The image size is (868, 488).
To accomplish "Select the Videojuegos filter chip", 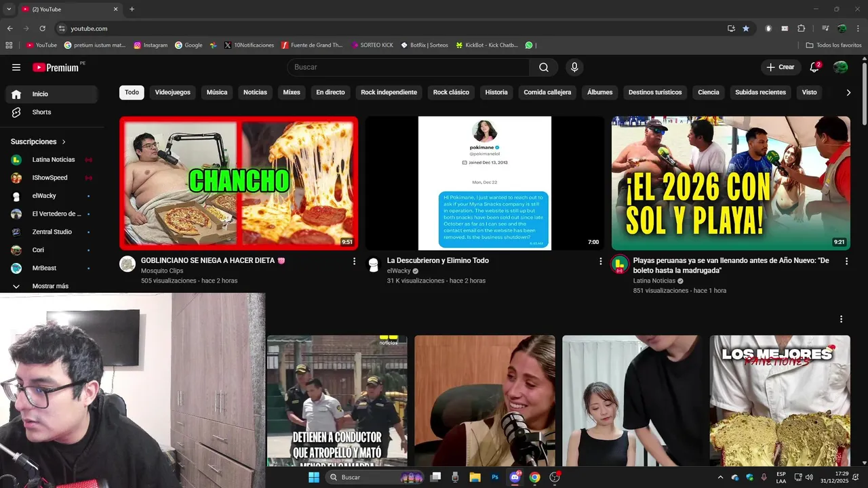I will point(173,92).
